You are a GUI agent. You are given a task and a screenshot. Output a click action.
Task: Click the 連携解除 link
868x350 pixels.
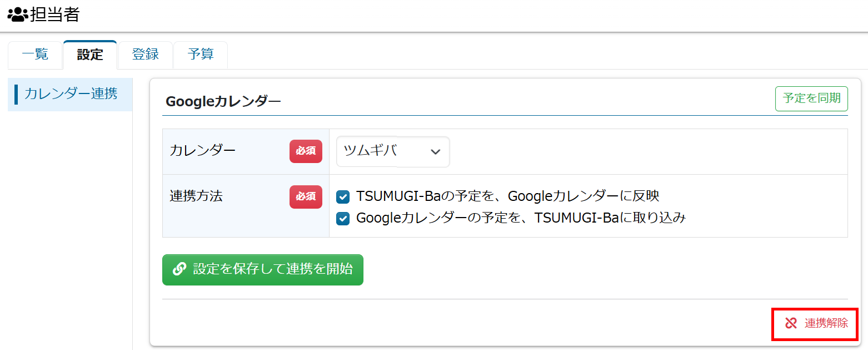coord(816,323)
